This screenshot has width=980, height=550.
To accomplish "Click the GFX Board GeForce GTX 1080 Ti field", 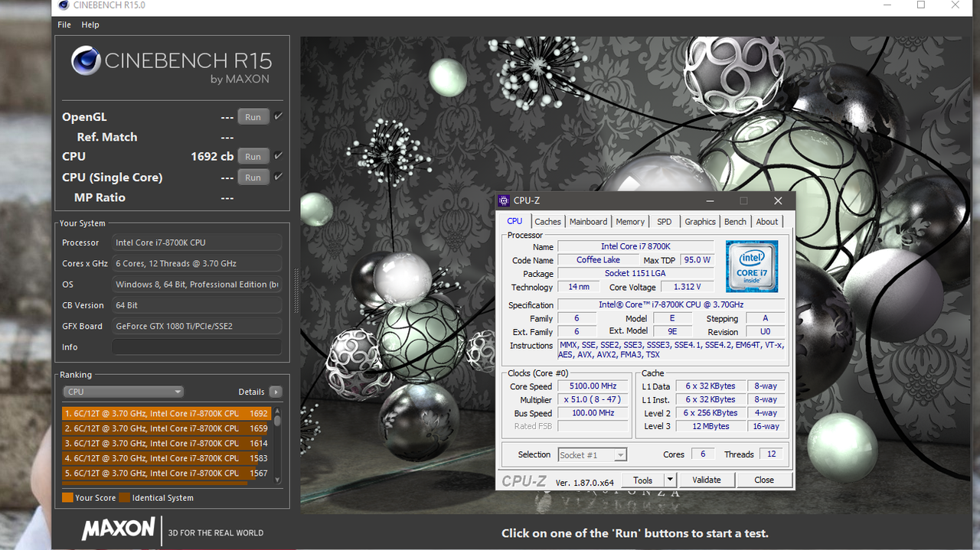I will tap(197, 326).
